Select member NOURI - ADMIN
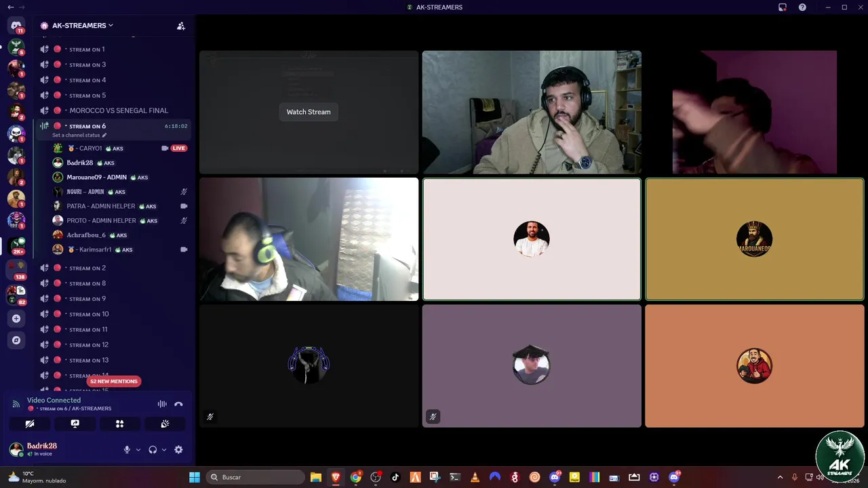 (x=120, y=192)
